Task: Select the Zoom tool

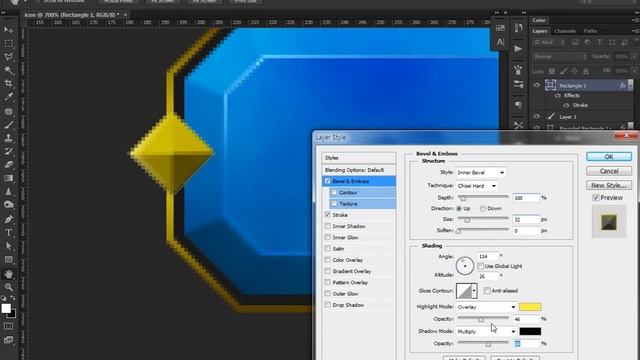Action: click(8, 287)
